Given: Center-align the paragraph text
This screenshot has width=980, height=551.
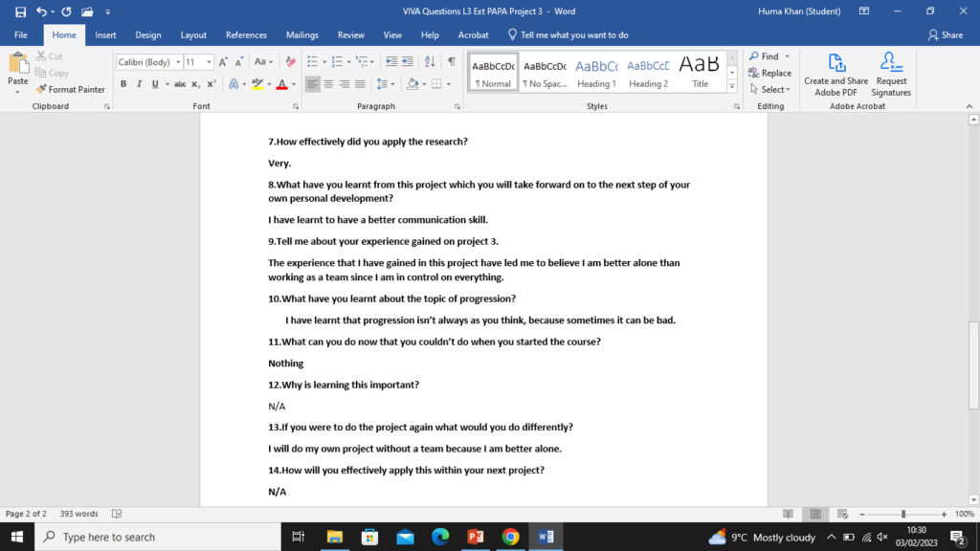Looking at the screenshot, I should pyautogui.click(x=328, y=84).
